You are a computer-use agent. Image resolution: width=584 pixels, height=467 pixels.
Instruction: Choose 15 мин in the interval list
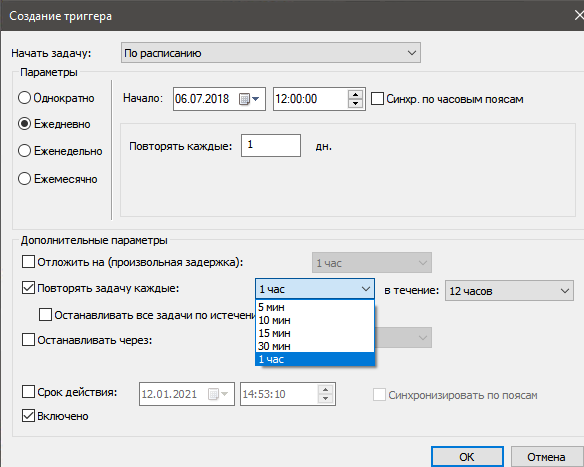315,333
